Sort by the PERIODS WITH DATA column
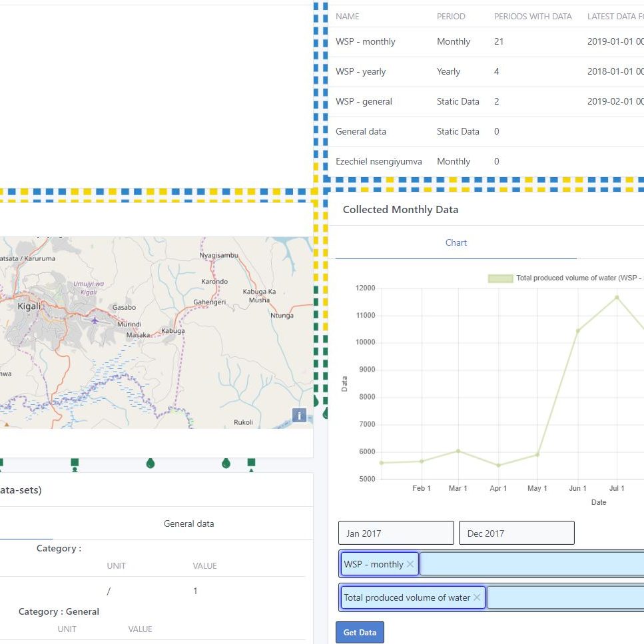The width and height of the screenshot is (644, 644). 532,17
